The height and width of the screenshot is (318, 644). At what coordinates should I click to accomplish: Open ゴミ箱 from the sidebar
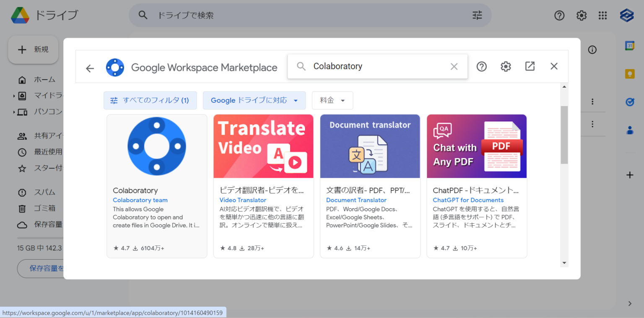(x=41, y=208)
